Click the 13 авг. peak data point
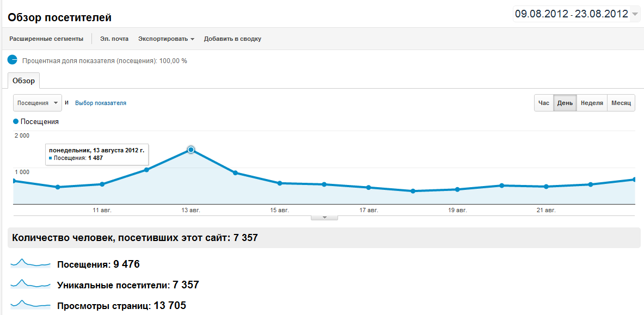644x315 pixels. (191, 150)
